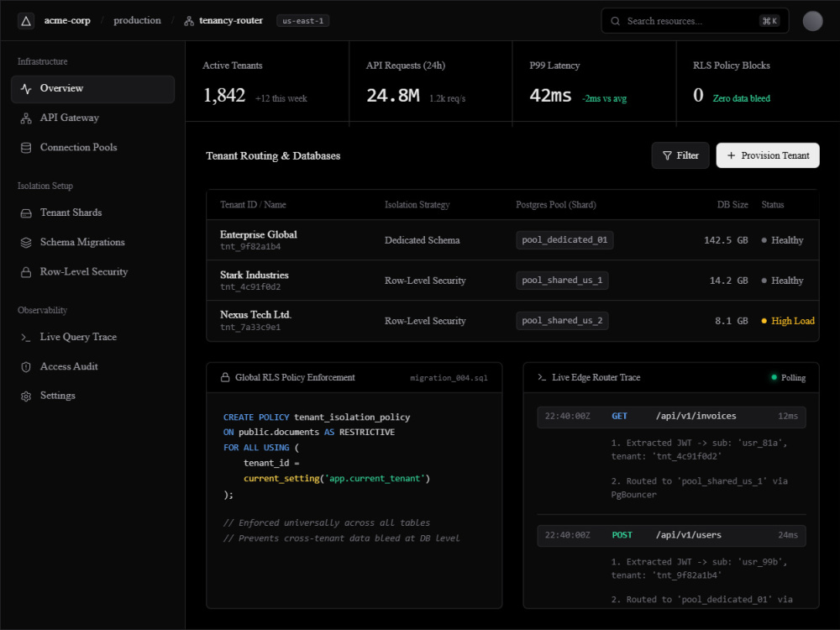This screenshot has height=630, width=840.
Task: Click the tenancy-router breadcrumb label
Action: pos(231,20)
